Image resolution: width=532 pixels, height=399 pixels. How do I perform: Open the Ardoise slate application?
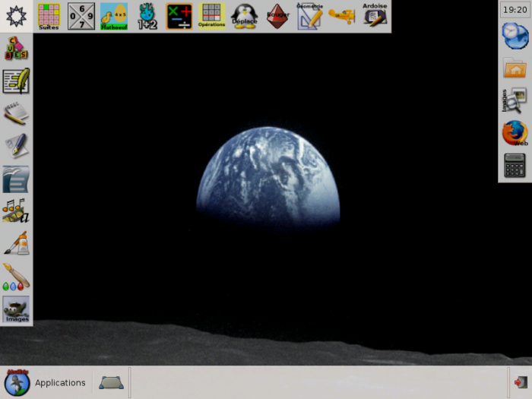(x=375, y=16)
